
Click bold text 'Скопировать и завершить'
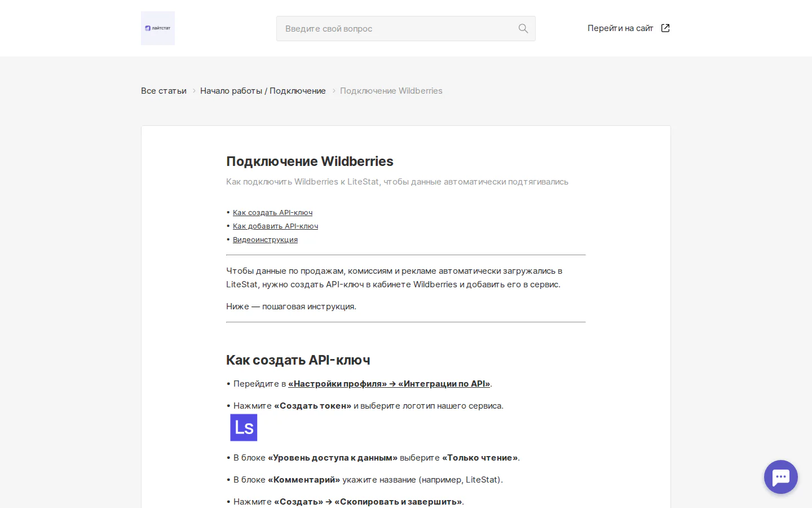398,502
